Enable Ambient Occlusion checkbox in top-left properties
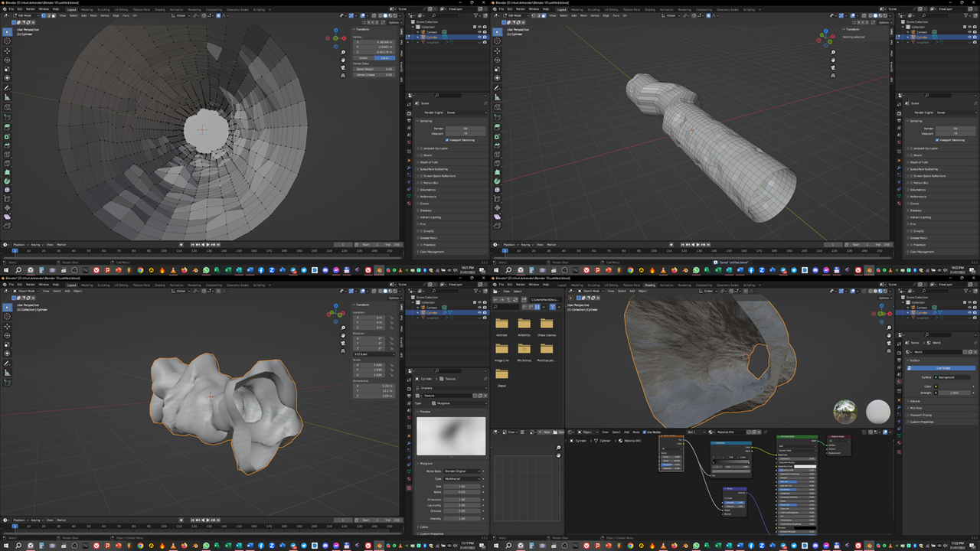980x551 pixels. point(422,148)
